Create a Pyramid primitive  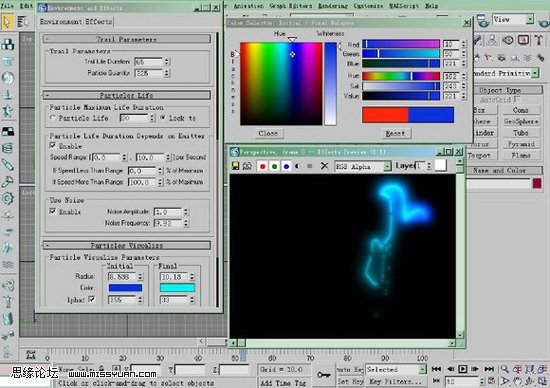click(521, 144)
